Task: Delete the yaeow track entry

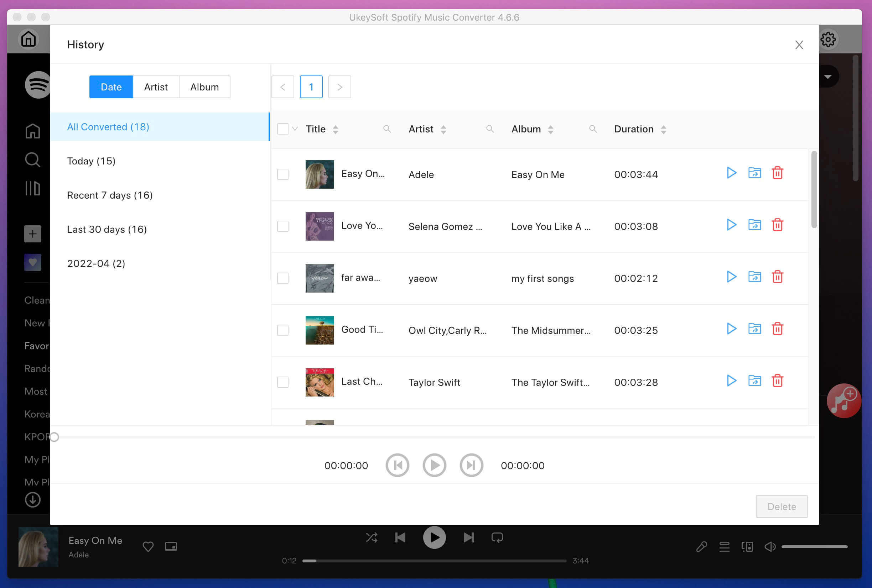Action: click(x=778, y=277)
